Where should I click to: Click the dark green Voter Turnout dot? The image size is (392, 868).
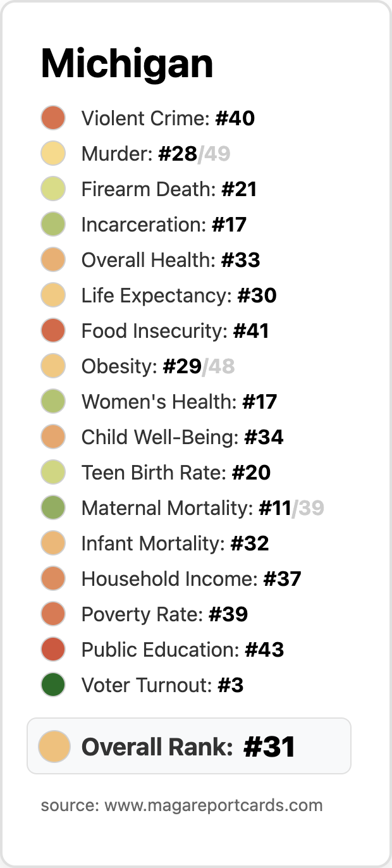click(53, 685)
